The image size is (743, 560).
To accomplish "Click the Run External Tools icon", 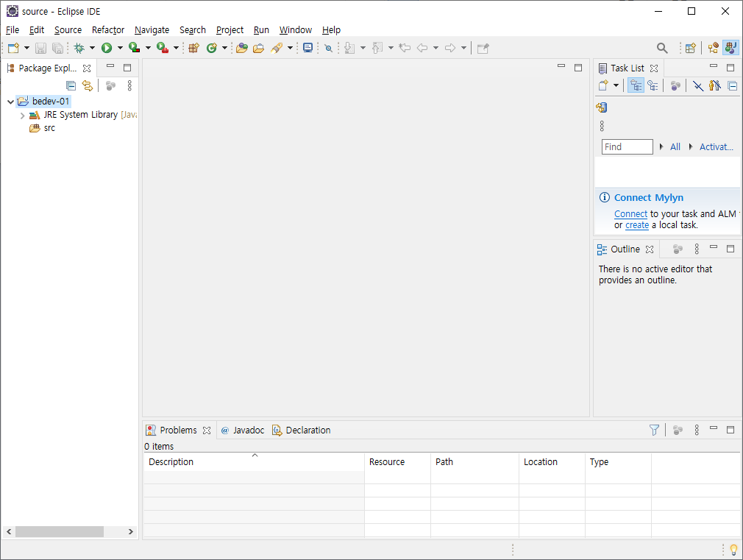I will (x=163, y=48).
